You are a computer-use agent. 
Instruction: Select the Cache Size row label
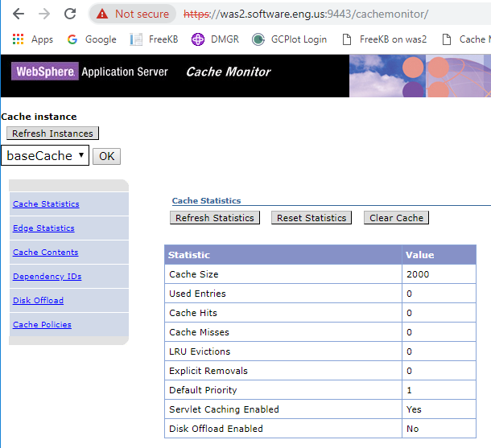(193, 274)
